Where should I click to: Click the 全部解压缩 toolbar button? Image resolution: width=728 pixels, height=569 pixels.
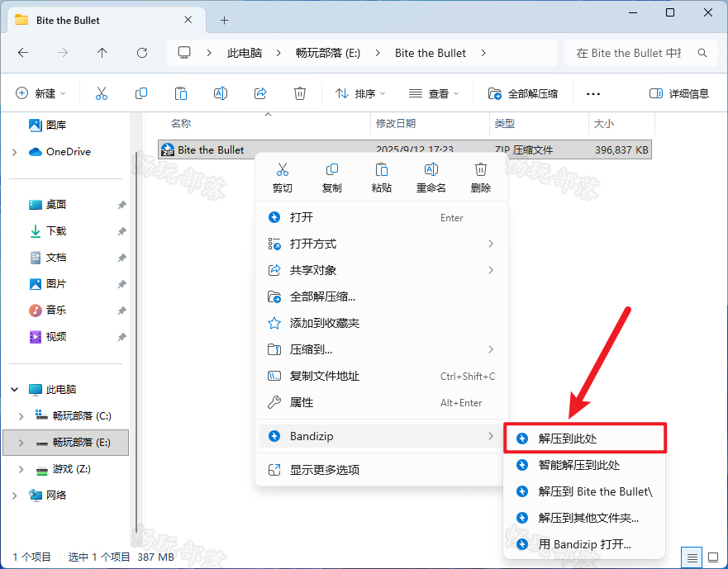pyautogui.click(x=523, y=94)
